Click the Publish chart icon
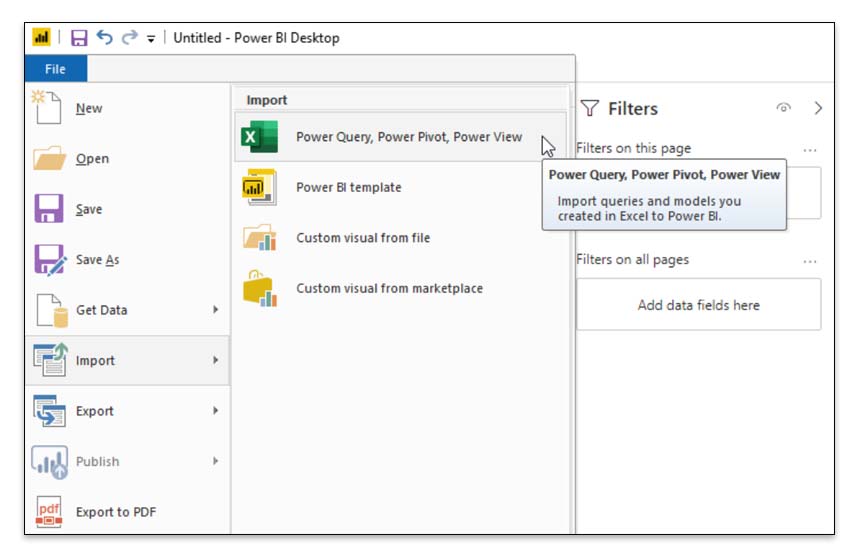Screen dimensions: 856x555 (x=50, y=462)
